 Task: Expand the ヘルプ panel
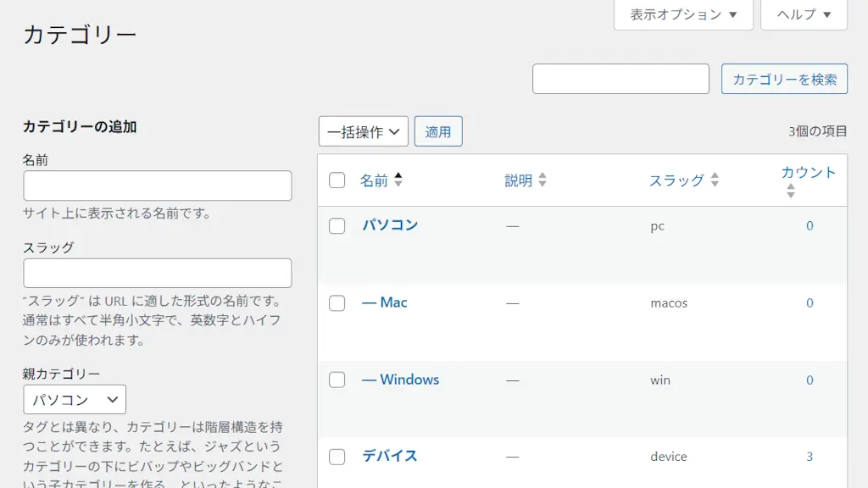[x=802, y=14]
